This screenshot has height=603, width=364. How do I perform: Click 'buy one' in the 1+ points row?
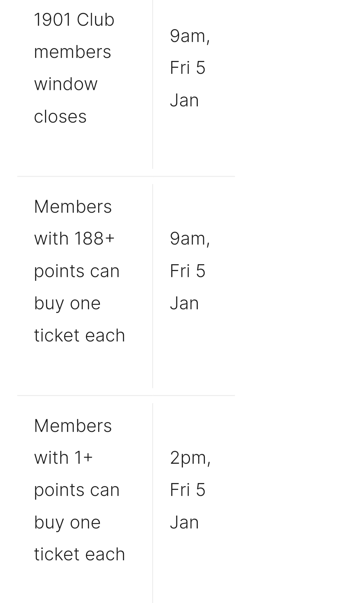[67, 522]
